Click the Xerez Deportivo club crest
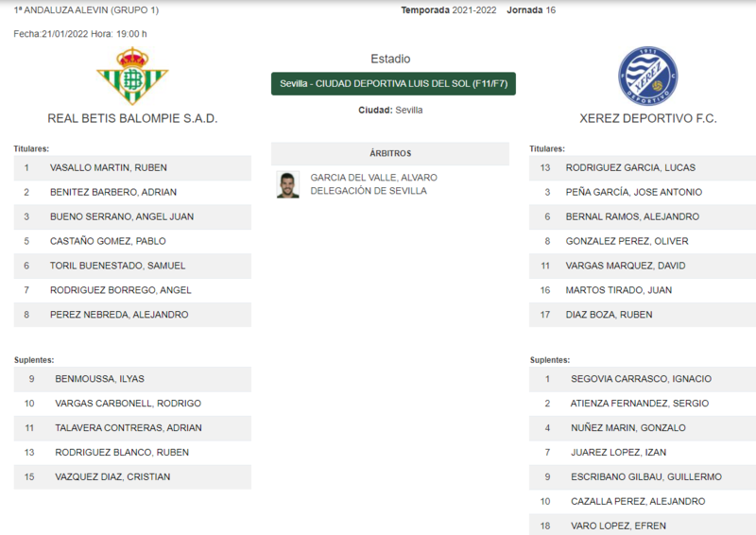The width and height of the screenshot is (756, 535). click(648, 76)
